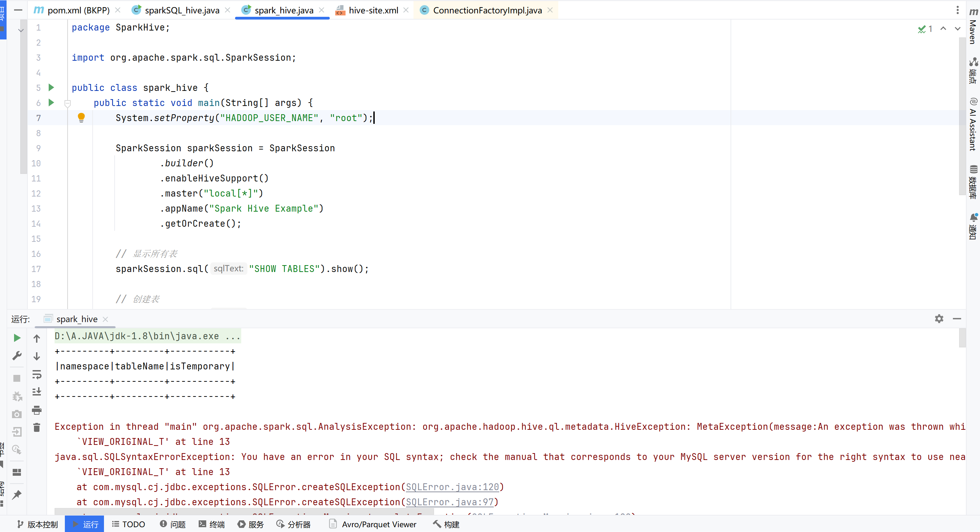Click run gutter arrow beside main method

point(51,103)
